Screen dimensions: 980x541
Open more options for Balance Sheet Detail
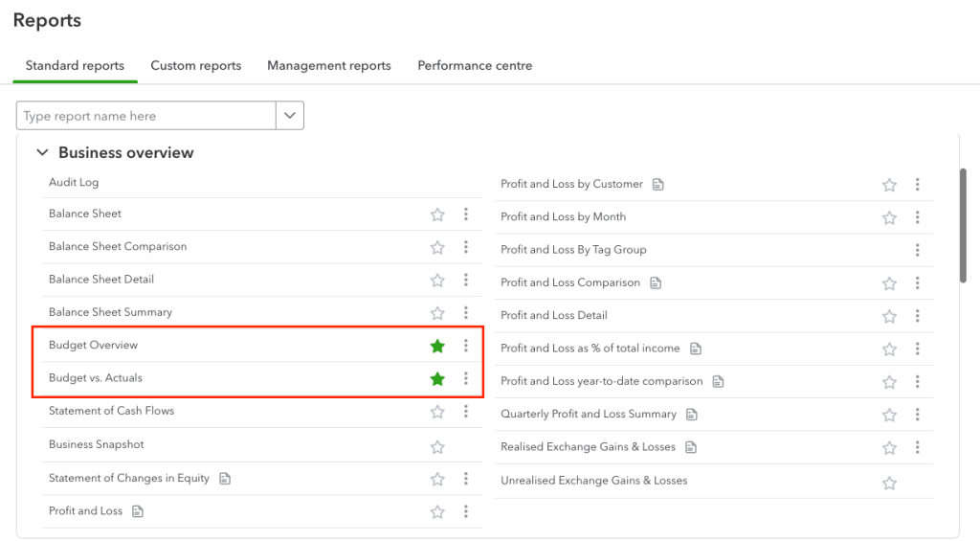[x=466, y=280]
